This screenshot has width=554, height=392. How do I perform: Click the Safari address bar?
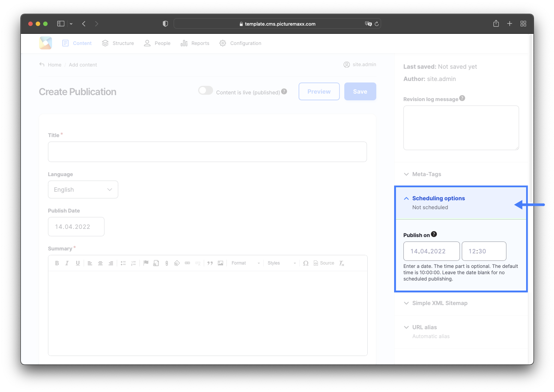tap(277, 24)
